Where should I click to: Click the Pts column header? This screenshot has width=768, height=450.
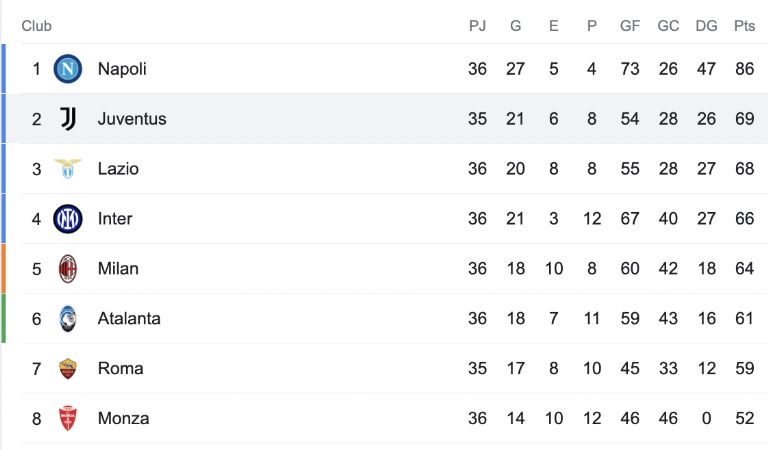(744, 25)
